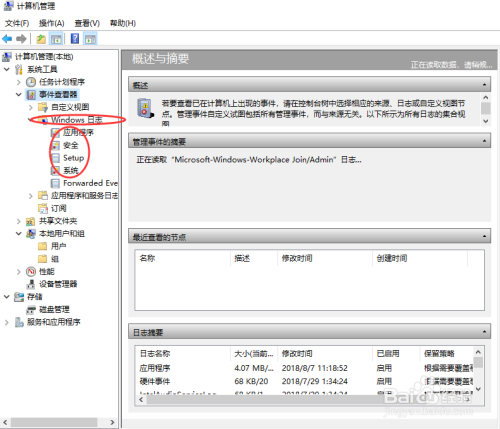Click the 订阅 subscriptions icon

coord(43,208)
